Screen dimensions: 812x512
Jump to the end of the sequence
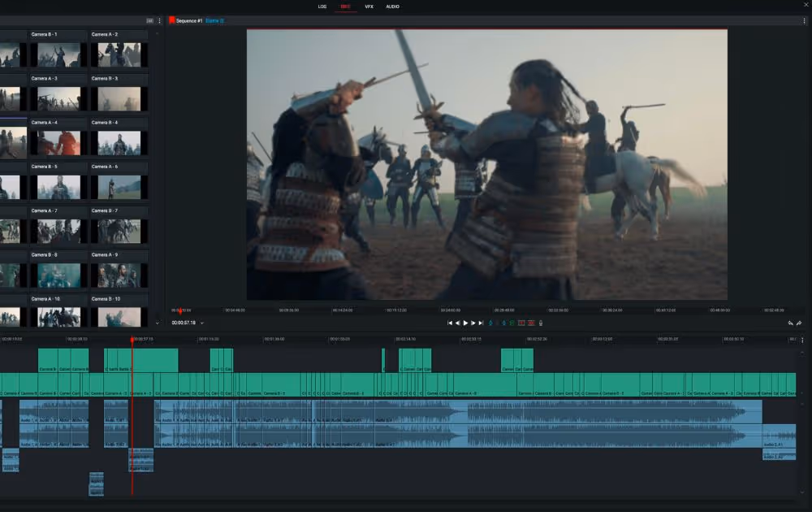pyautogui.click(x=482, y=323)
